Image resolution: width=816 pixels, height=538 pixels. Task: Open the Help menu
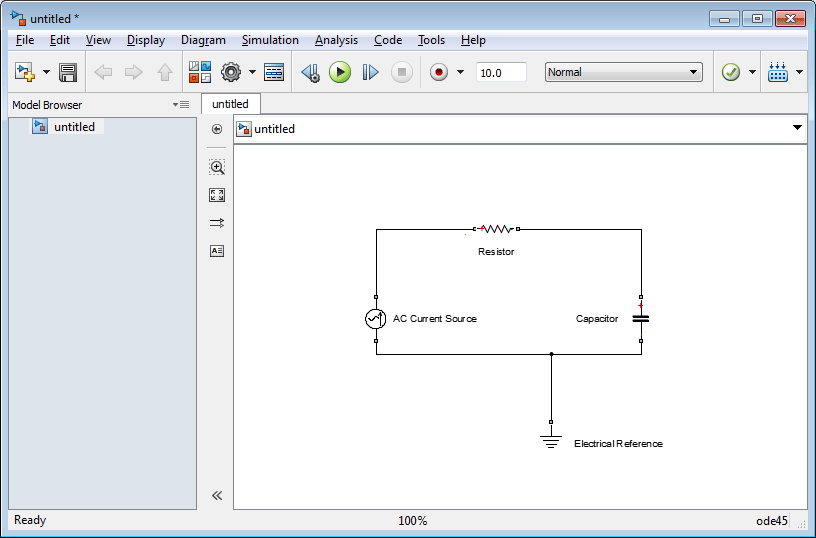pos(473,40)
